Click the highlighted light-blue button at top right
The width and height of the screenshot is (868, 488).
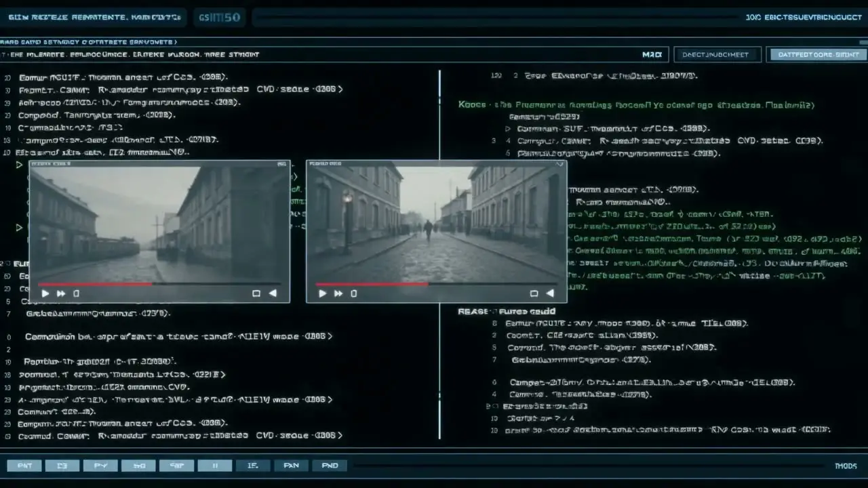(818, 54)
